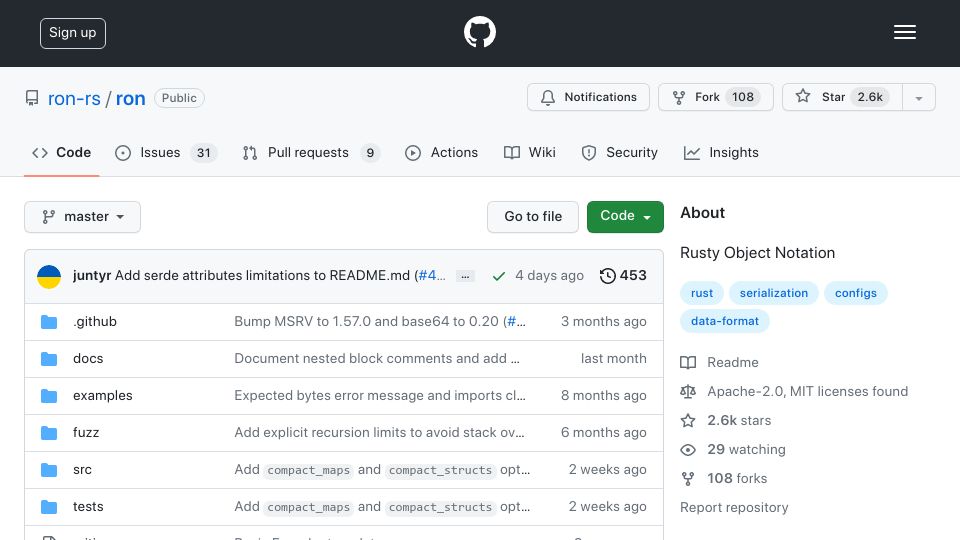
Task: Open the #4… pull request link in commit
Action: pos(432,276)
